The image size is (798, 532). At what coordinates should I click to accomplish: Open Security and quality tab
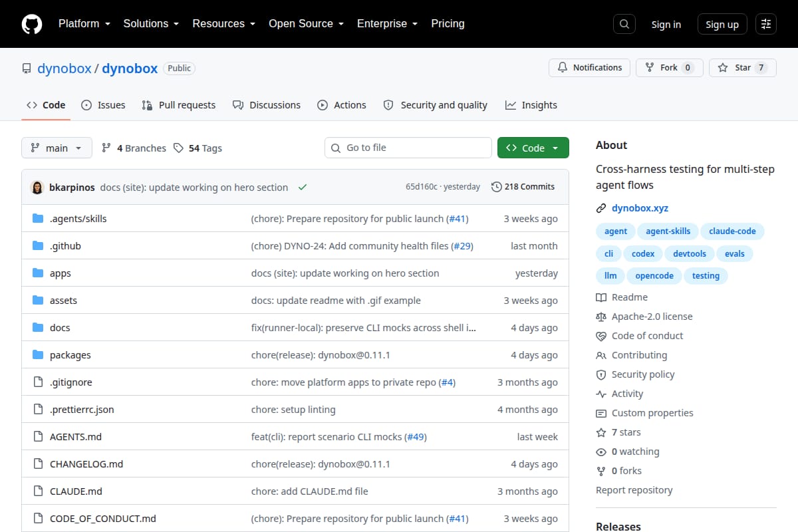pyautogui.click(x=436, y=105)
